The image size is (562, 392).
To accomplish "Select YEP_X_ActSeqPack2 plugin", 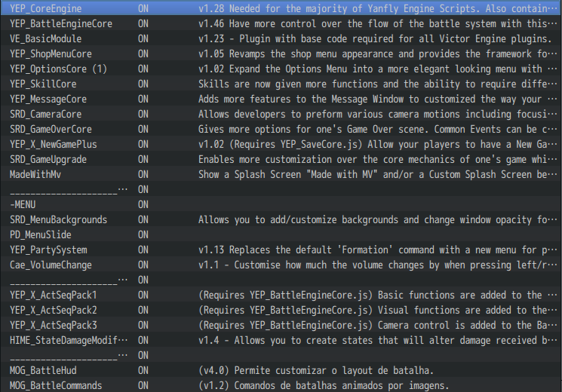I will [281, 310].
